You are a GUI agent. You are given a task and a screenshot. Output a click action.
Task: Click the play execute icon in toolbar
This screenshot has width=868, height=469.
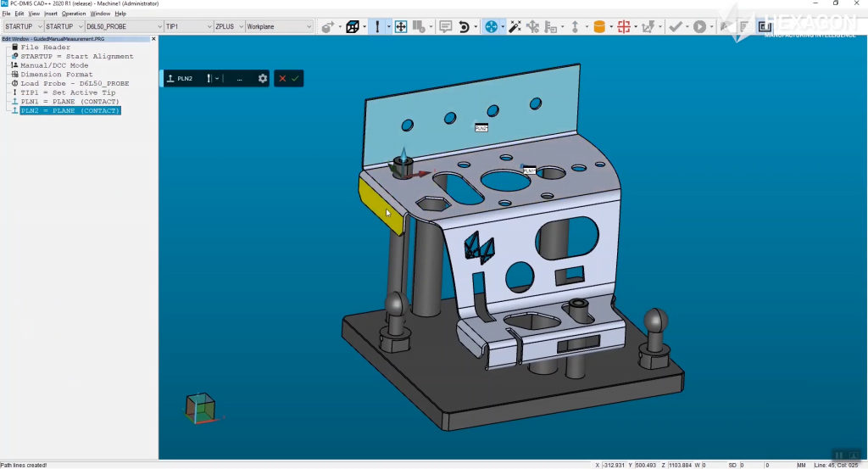(700, 27)
